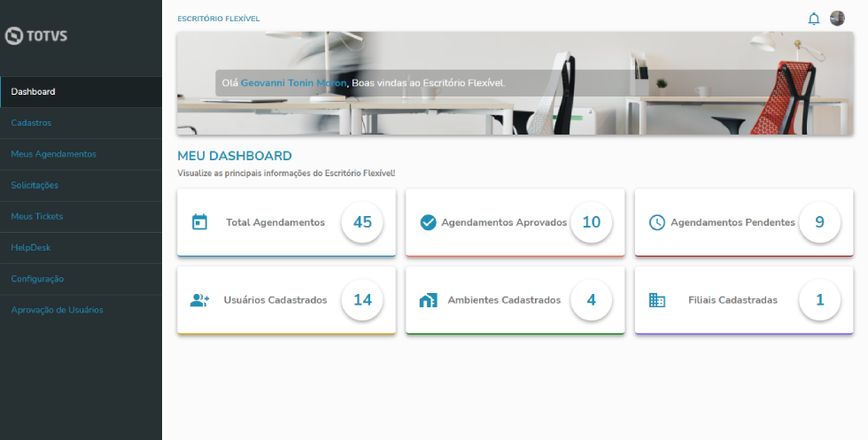Open HelpDesk in the sidebar

click(x=81, y=247)
